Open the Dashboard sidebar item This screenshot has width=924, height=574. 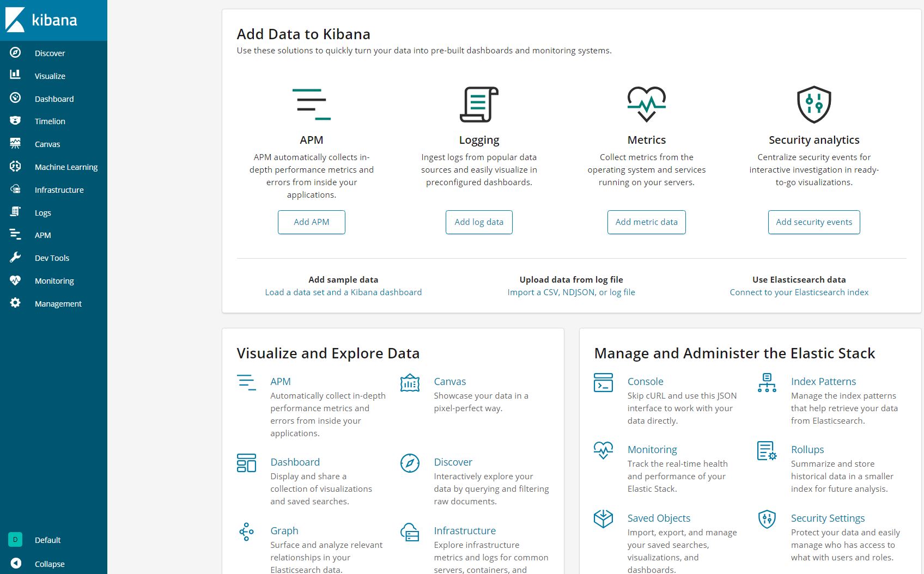[x=53, y=99]
